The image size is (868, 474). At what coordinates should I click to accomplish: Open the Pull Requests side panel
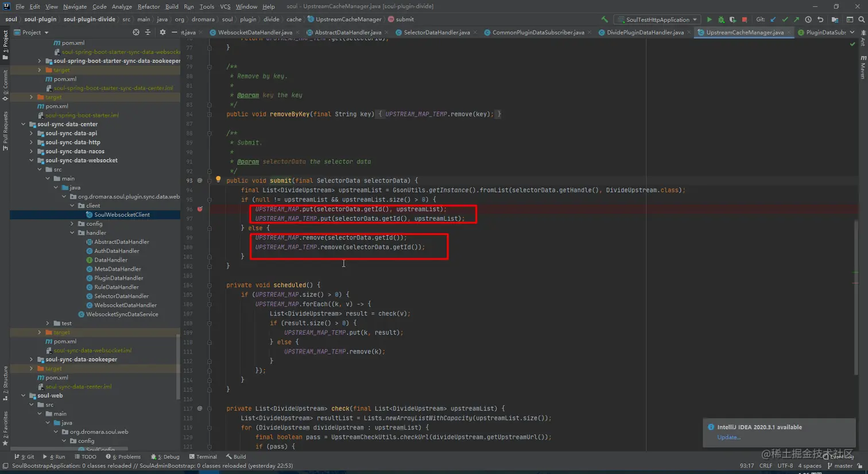[5, 131]
